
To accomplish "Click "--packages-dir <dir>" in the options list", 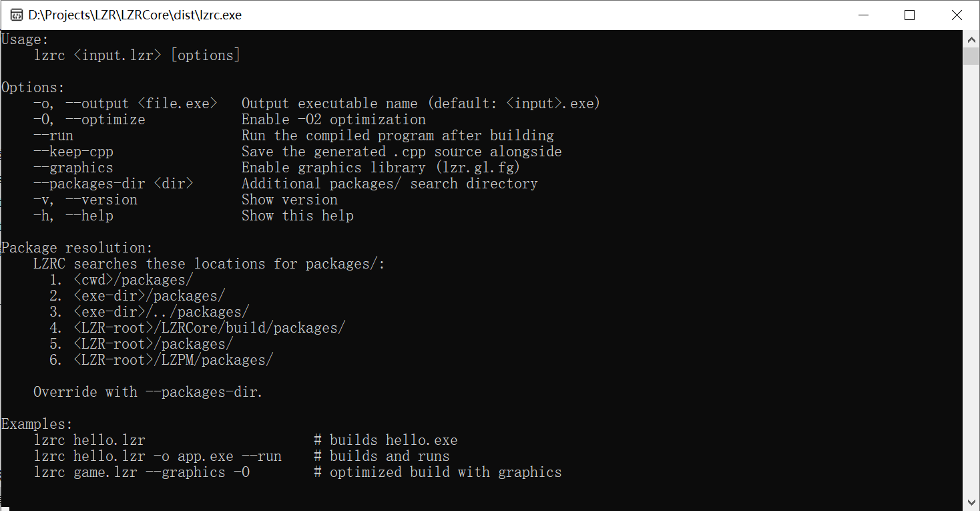I will [113, 184].
